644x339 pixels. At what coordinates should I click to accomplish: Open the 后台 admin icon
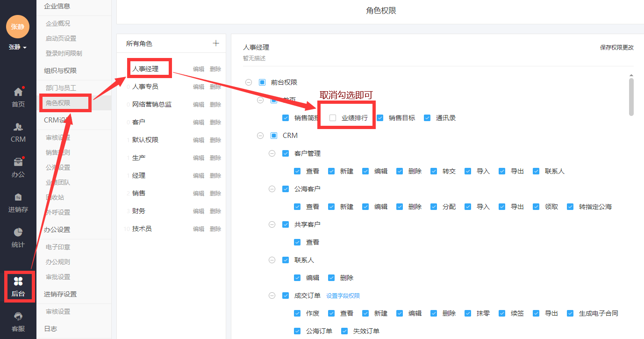coord(18,281)
